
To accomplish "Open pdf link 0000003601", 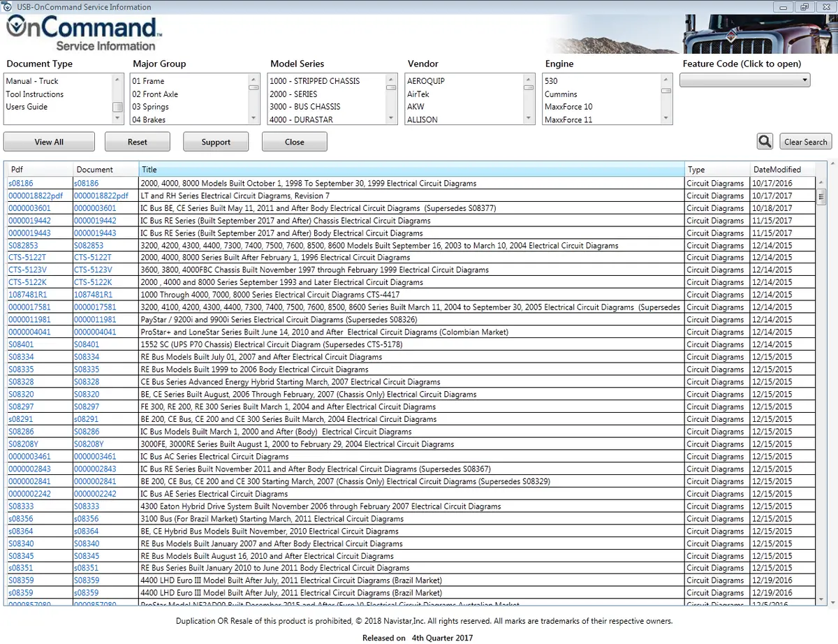I will click(29, 208).
